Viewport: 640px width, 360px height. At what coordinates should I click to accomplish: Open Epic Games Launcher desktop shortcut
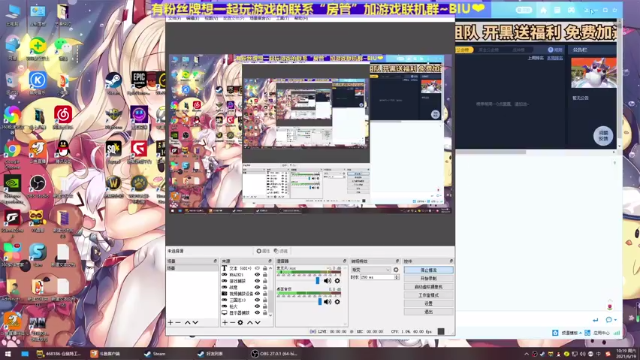tap(138, 84)
